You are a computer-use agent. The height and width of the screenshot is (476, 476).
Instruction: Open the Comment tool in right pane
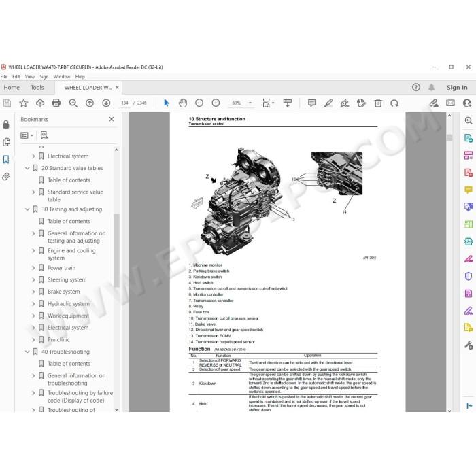[x=469, y=190]
